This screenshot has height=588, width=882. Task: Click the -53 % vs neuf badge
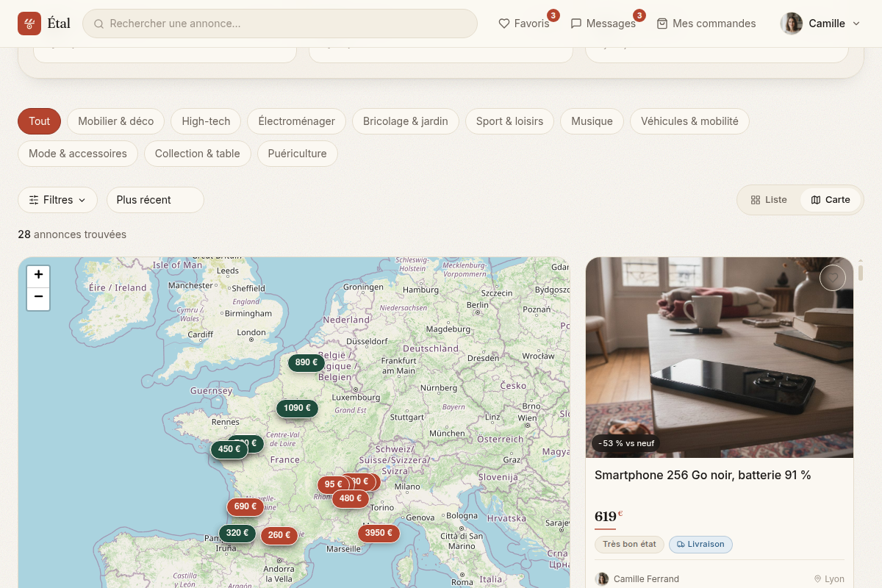pyautogui.click(x=626, y=443)
